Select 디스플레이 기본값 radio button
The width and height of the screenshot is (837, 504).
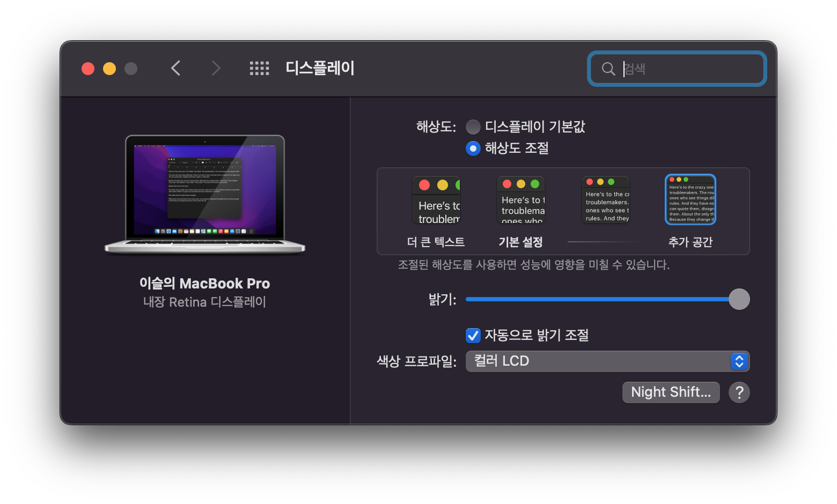[x=473, y=127]
